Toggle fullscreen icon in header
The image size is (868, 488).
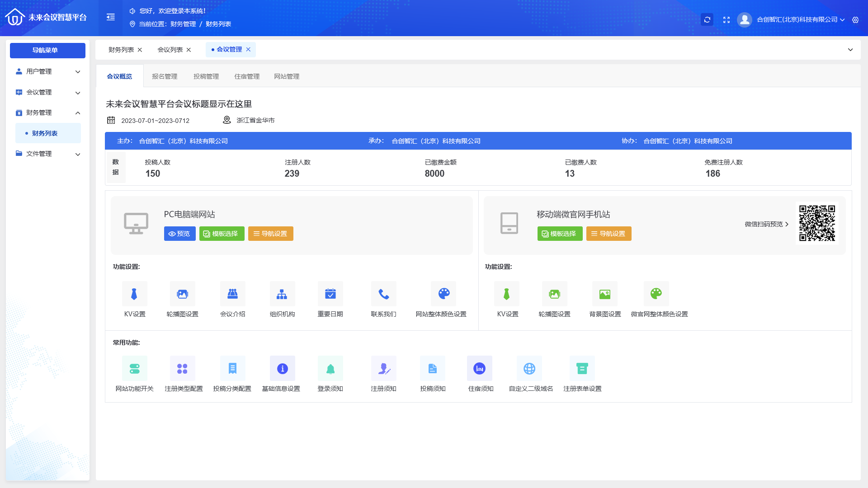726,20
